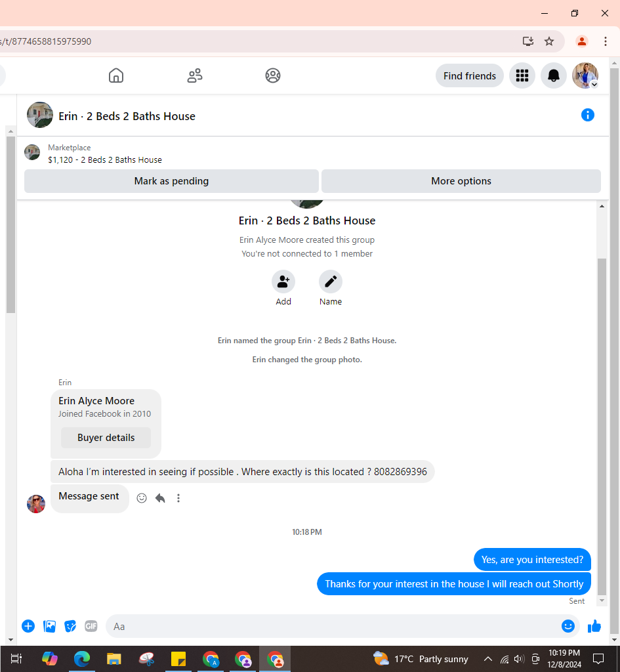Open taskbar clock showing 10:19 PM

564,659
